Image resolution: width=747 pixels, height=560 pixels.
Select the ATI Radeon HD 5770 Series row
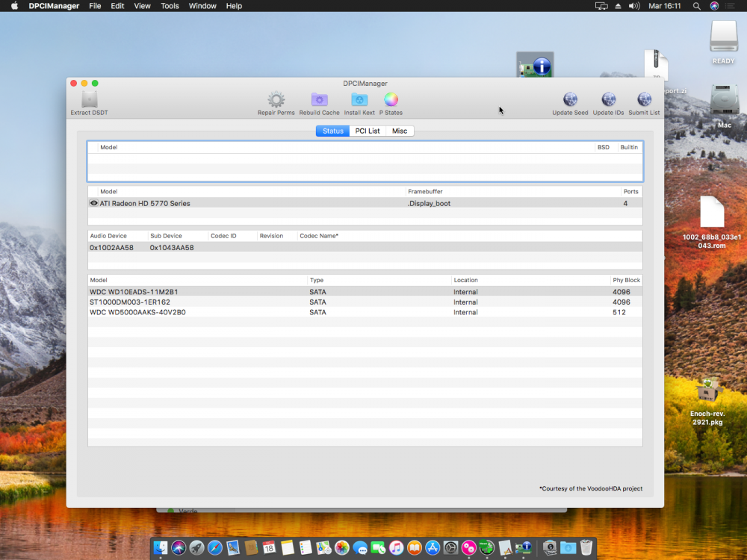[365, 203]
